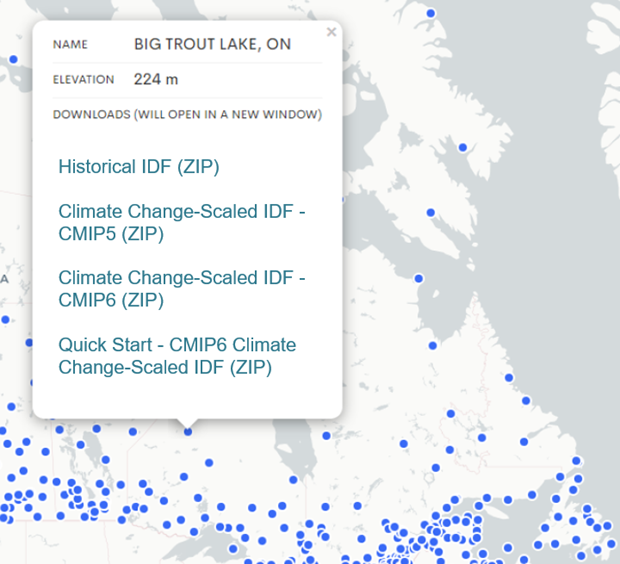Viewport: 620px width, 564px height.
Task: Select the northernmost station marker at map top
Action: pyautogui.click(x=431, y=13)
